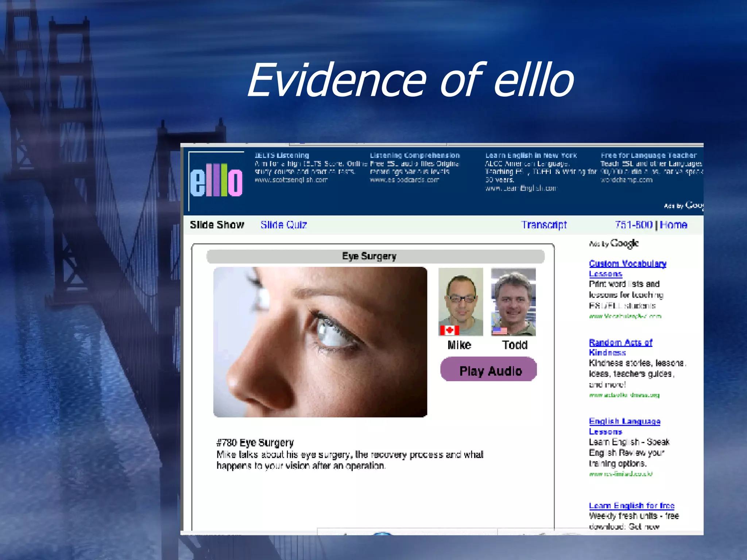
Task: Click Learn English for free ad link
Action: click(x=631, y=505)
